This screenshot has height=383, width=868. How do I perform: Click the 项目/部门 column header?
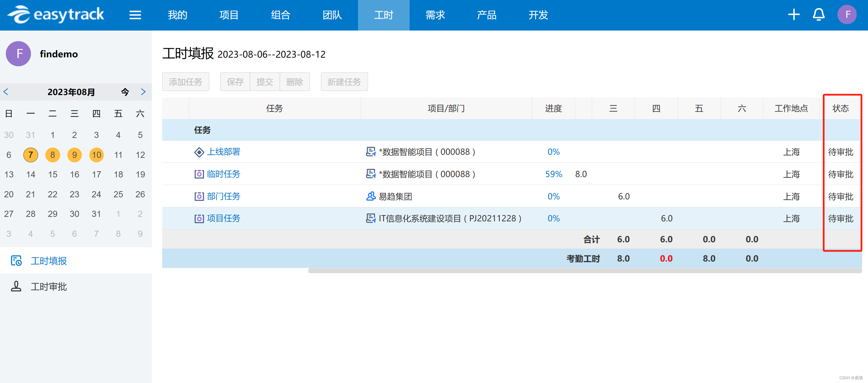point(446,108)
